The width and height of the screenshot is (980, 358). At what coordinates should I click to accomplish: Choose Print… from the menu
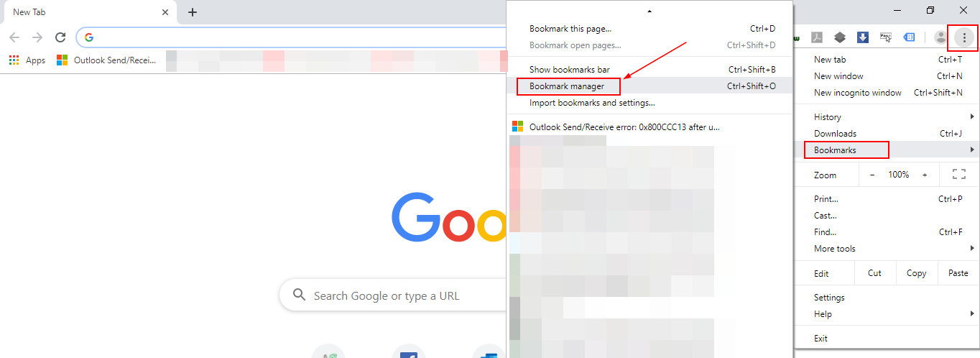coord(887,199)
